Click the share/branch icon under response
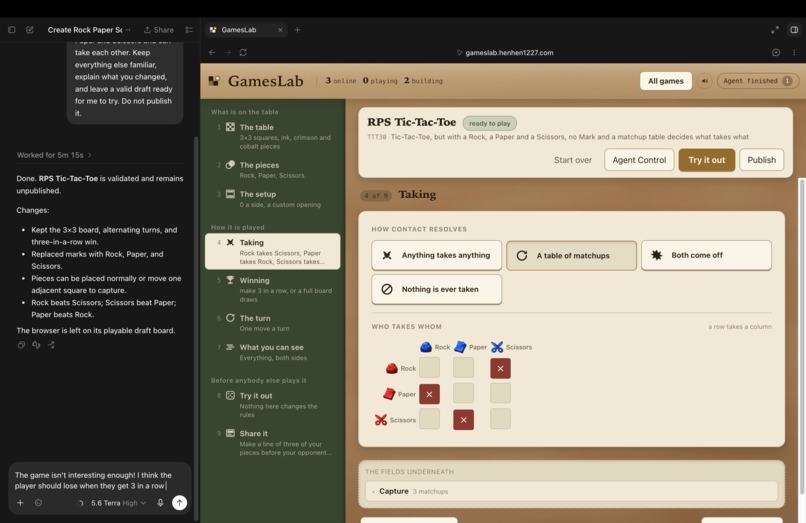 (x=51, y=345)
